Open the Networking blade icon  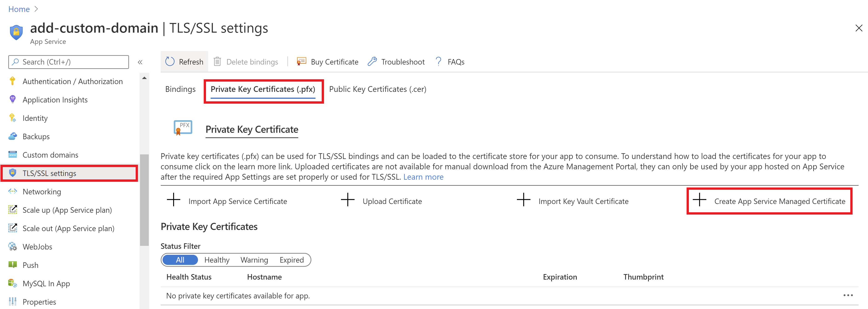(x=12, y=191)
